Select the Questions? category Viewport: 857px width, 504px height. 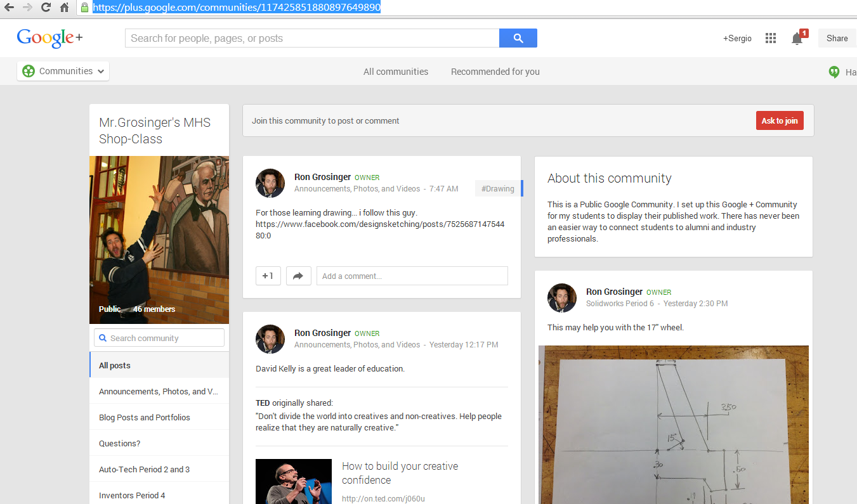tap(159, 443)
